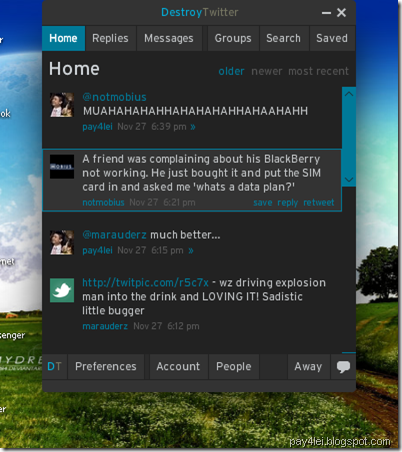Open the Messages tab
Screen dimensions: 402x452
point(169,38)
